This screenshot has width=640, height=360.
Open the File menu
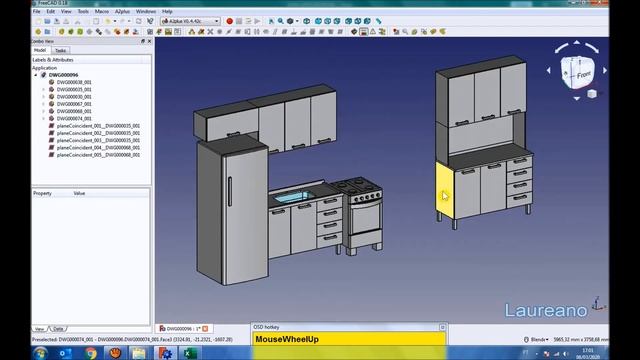coord(37,11)
